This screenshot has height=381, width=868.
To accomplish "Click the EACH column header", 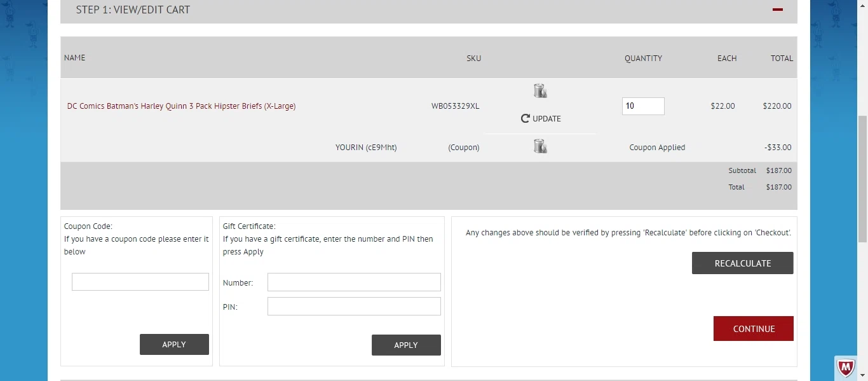I will pos(727,58).
